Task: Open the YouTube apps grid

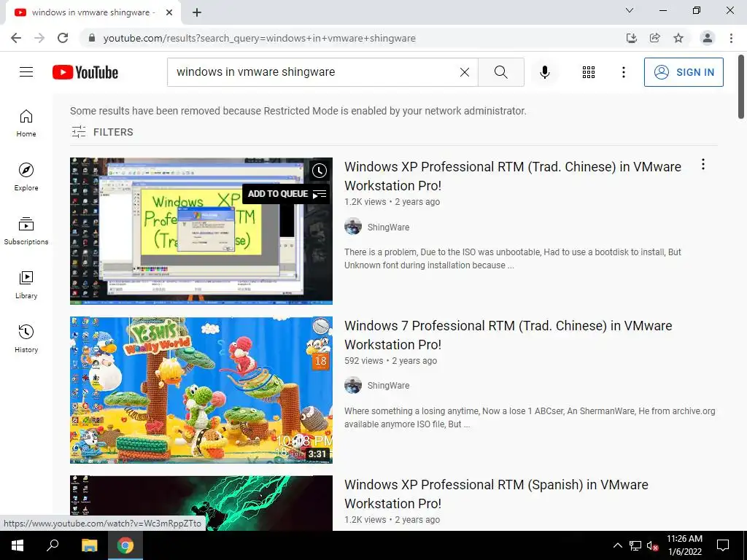Action: pos(589,72)
